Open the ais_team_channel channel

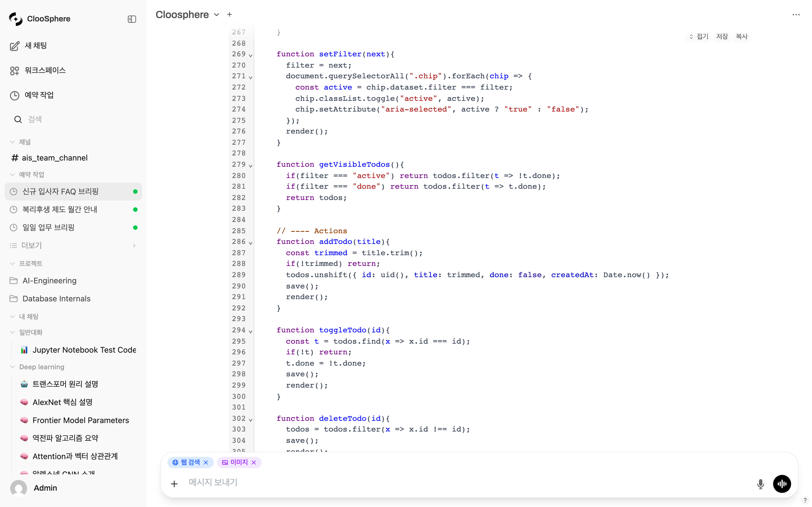tap(54, 158)
